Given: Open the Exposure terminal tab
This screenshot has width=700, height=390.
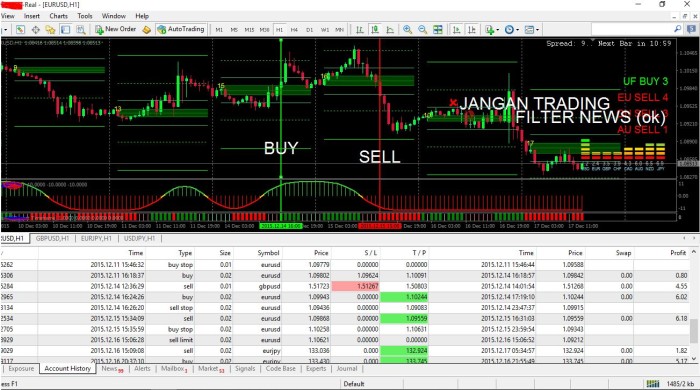Looking at the screenshot, I should pos(21,369).
